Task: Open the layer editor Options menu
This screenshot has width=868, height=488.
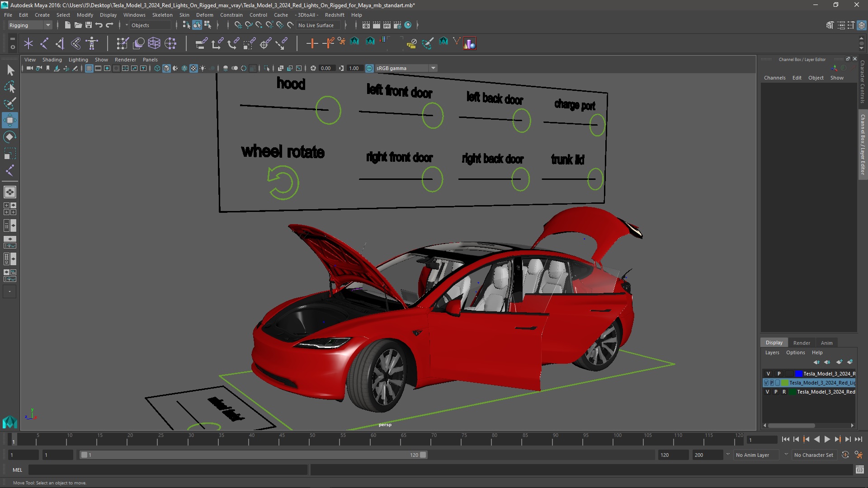Action: pos(795,352)
